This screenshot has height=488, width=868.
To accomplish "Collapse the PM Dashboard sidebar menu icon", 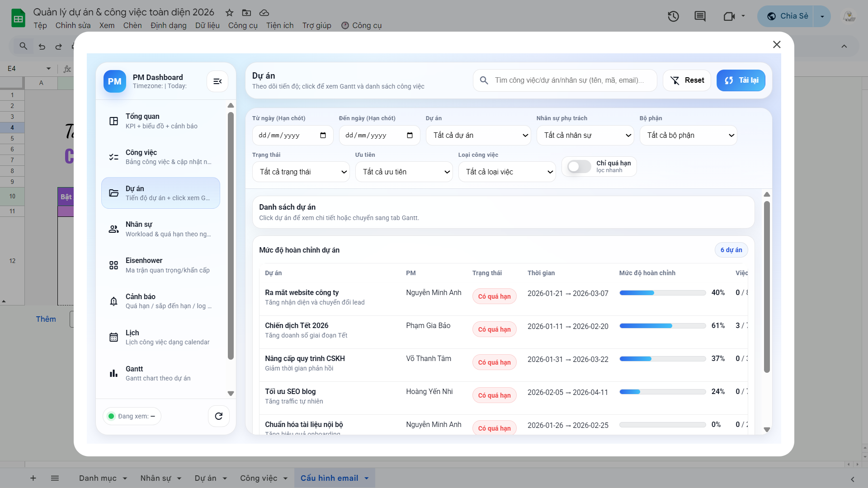I will 217,81.
